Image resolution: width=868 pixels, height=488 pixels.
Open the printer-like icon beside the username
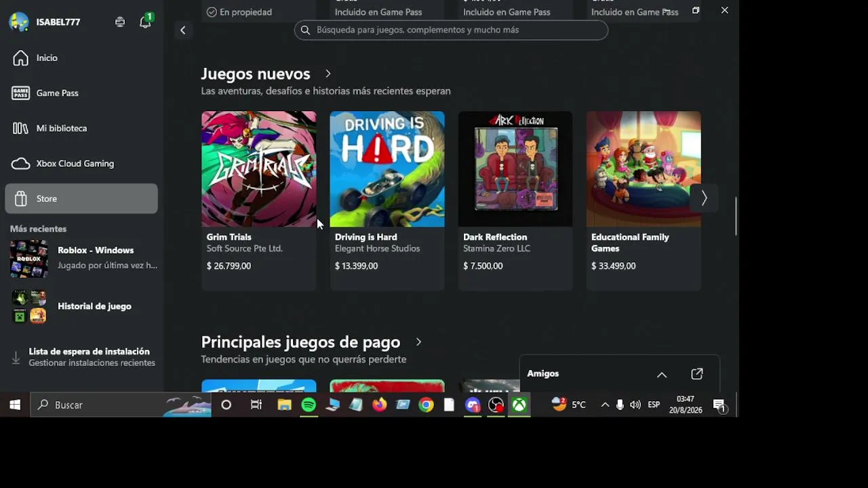pos(120,22)
